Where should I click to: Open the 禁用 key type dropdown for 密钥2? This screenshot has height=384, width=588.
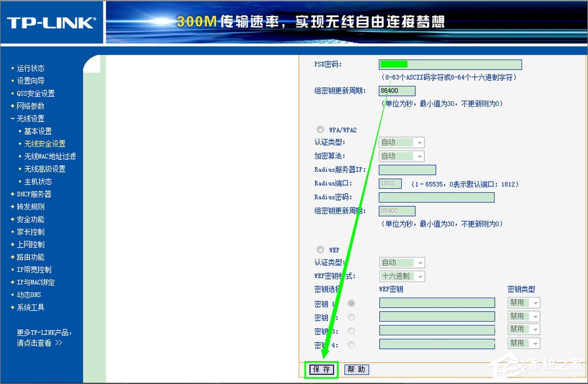(x=523, y=316)
